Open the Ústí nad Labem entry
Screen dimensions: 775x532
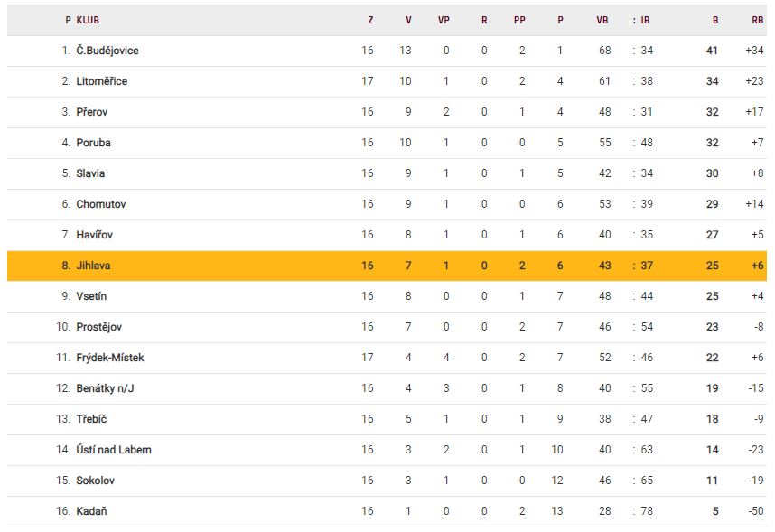point(114,450)
